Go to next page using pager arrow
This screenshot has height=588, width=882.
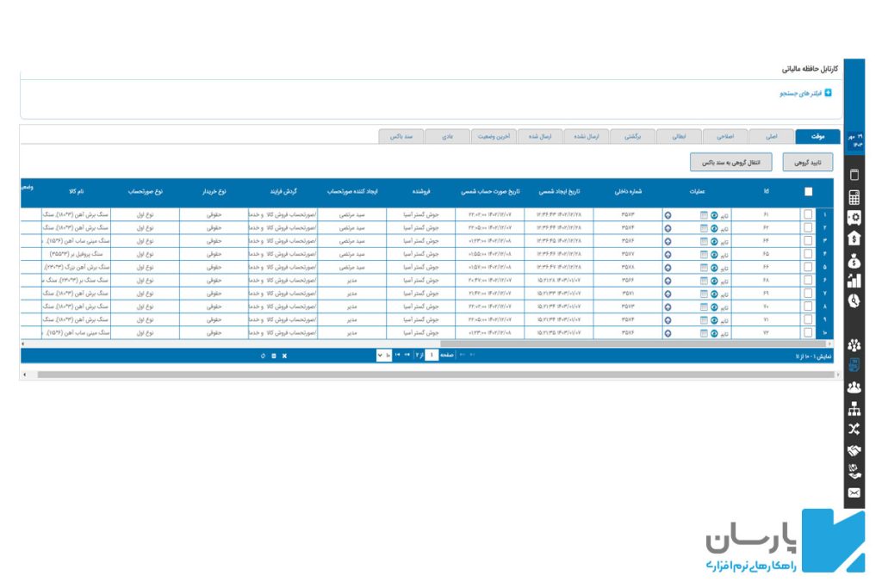coord(407,356)
